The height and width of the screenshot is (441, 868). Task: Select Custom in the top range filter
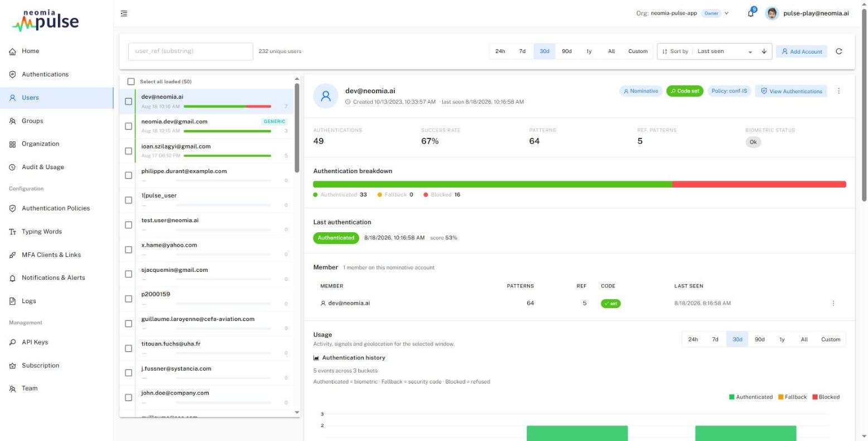pyautogui.click(x=638, y=51)
